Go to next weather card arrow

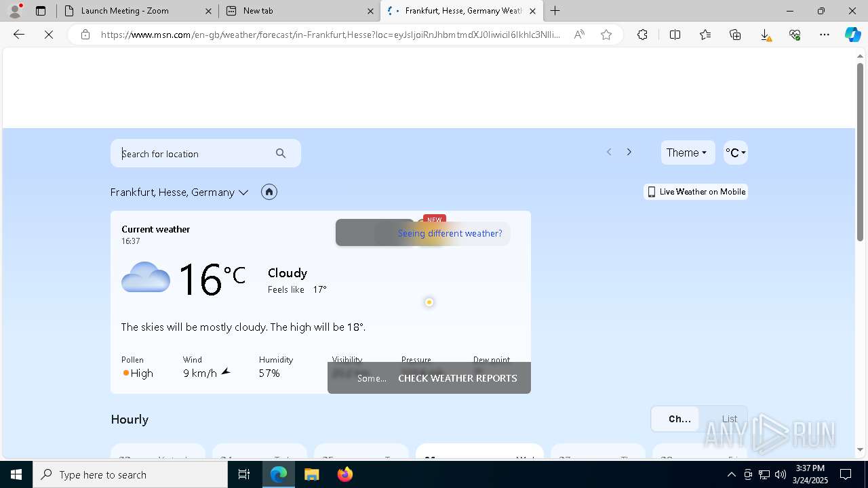tap(629, 152)
